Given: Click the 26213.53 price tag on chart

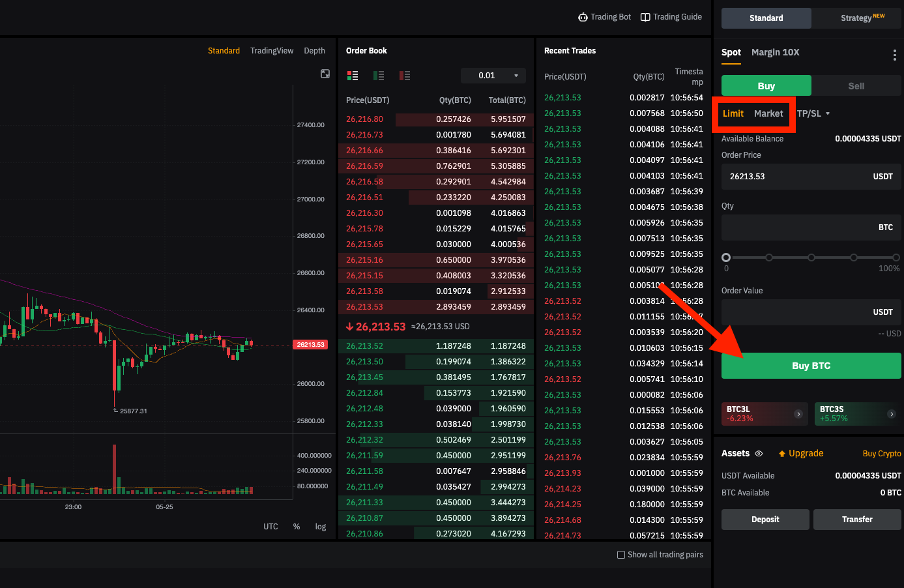Looking at the screenshot, I should click(x=311, y=345).
